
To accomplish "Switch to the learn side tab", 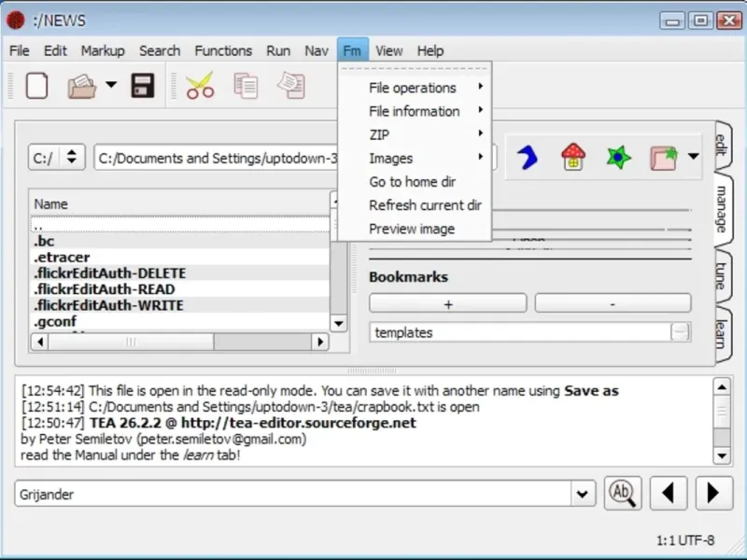I will point(722,334).
